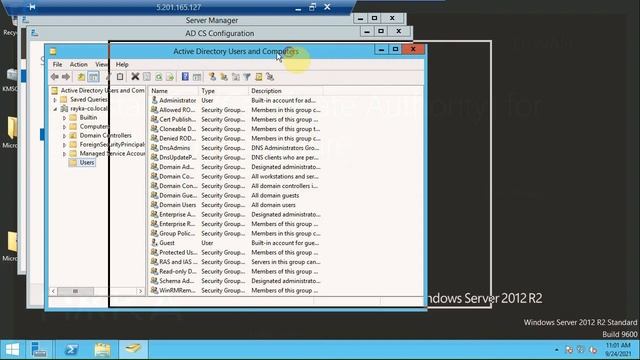Select the Guest user row
The image size is (640, 360).
click(x=236, y=243)
